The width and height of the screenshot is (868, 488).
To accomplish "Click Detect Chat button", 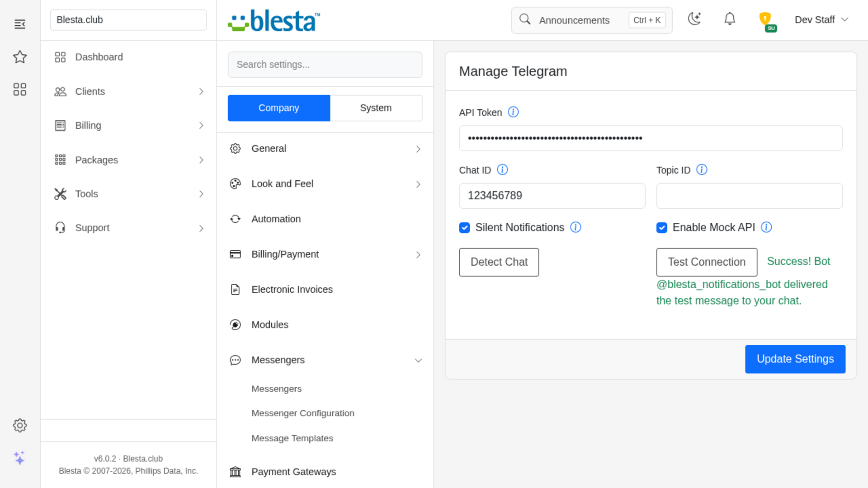I will (499, 262).
